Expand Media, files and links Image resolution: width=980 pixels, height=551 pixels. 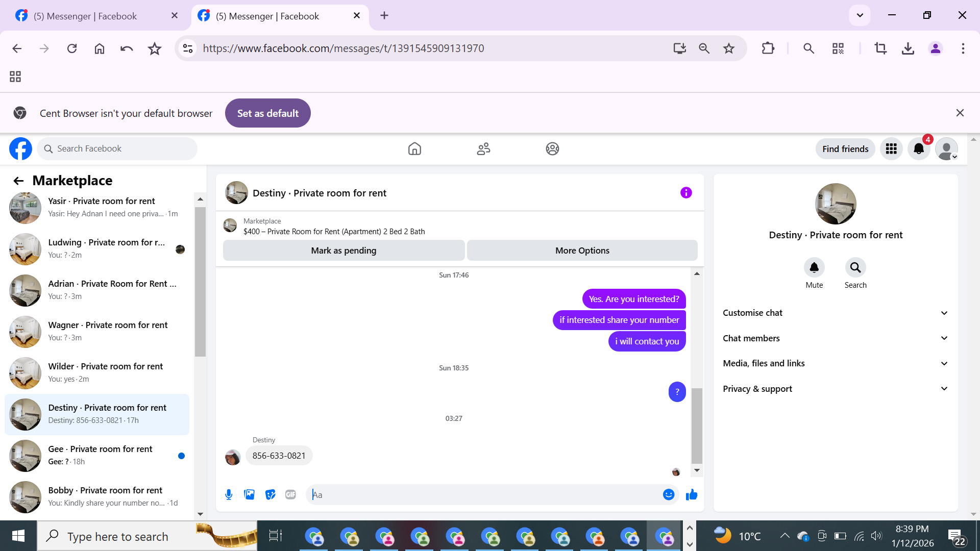tap(835, 363)
